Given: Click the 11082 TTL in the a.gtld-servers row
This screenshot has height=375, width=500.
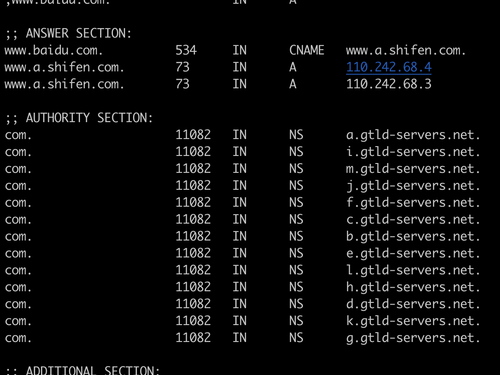Looking at the screenshot, I should click(193, 135).
